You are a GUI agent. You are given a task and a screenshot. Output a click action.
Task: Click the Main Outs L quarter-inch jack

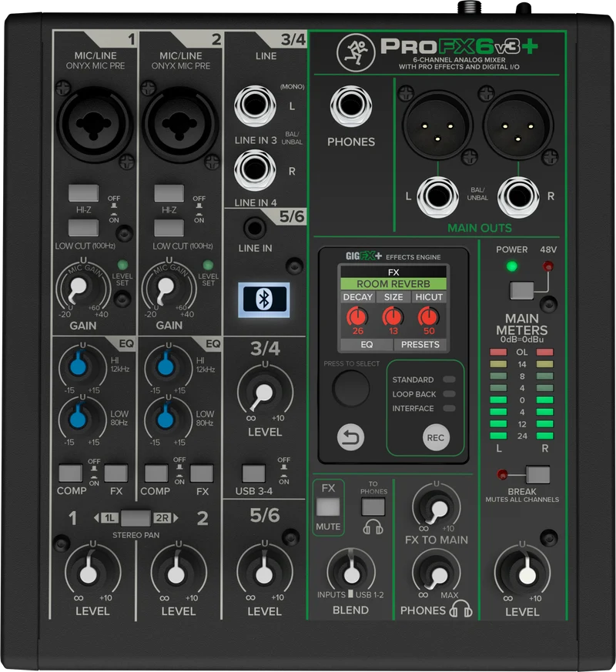[437, 197]
